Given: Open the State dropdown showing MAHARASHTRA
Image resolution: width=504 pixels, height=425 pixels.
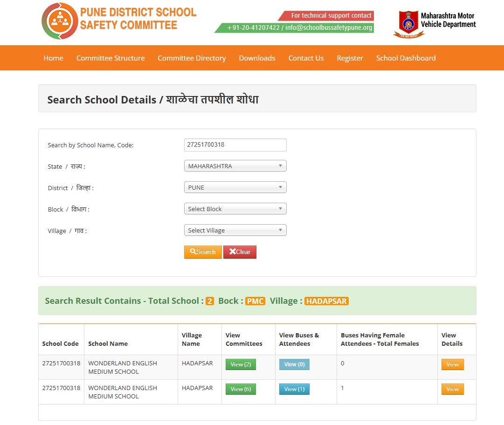Looking at the screenshot, I should pyautogui.click(x=235, y=166).
